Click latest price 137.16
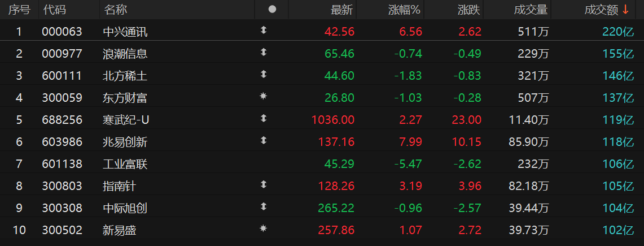The width and height of the screenshot is (644, 246). click(x=336, y=143)
